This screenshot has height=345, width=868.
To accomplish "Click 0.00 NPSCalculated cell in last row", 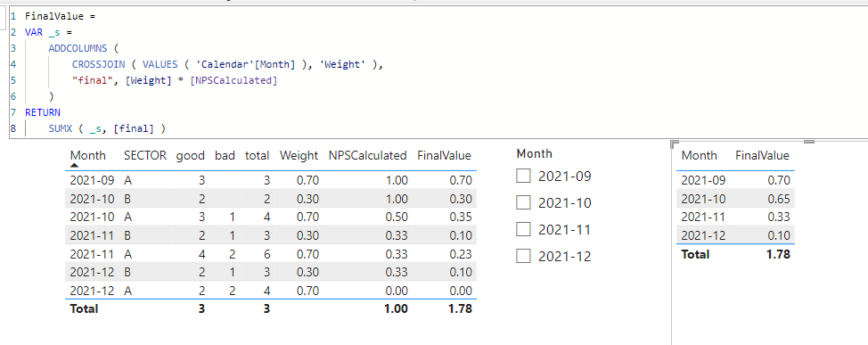I will (x=397, y=291).
